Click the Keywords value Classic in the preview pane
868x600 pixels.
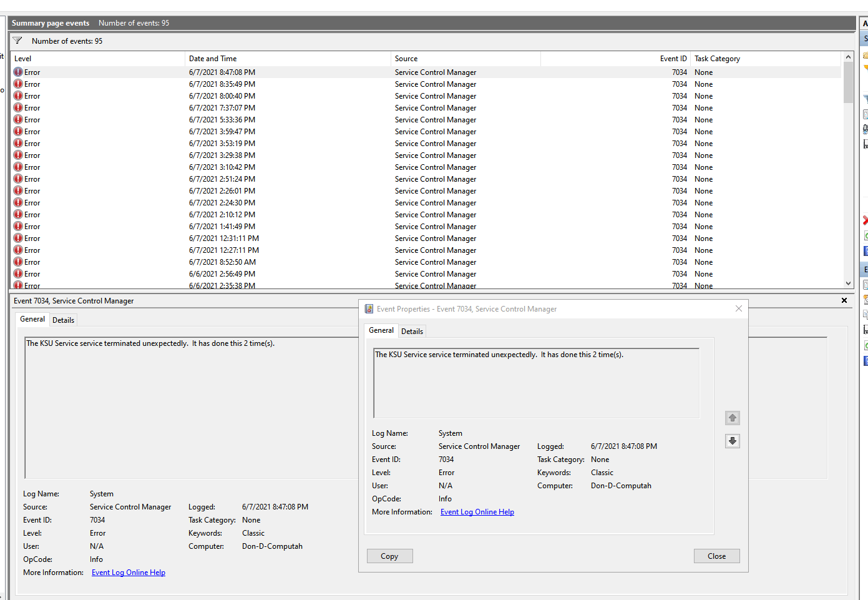253,533
